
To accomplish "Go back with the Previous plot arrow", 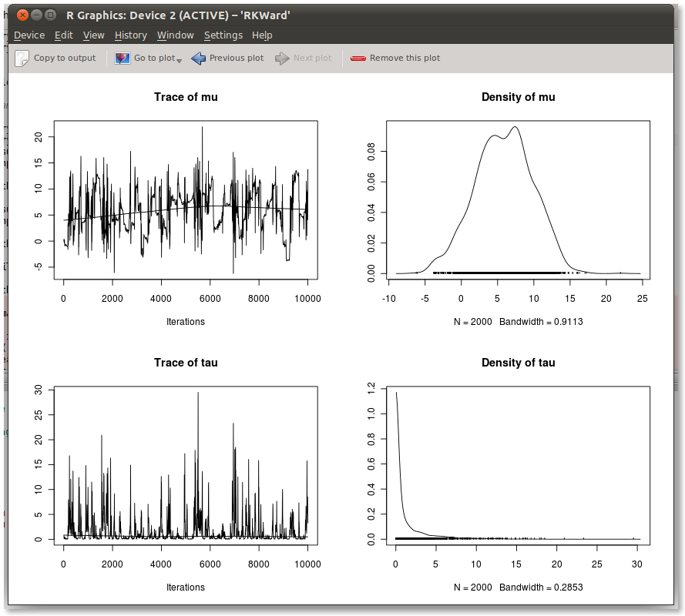I will (x=199, y=59).
